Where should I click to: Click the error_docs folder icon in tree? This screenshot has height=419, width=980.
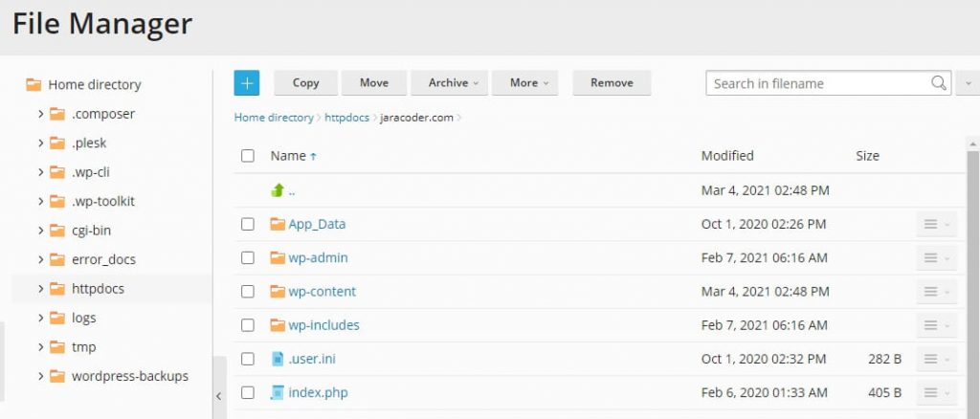(56, 259)
